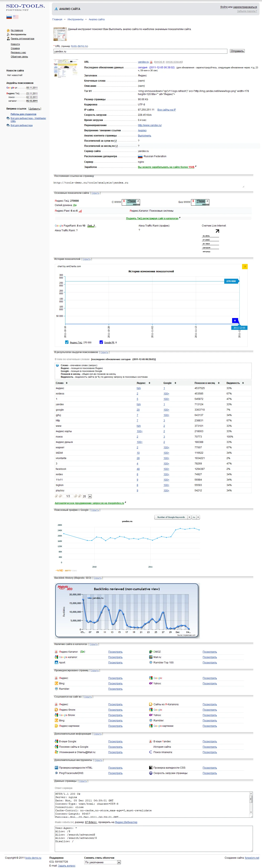
Task: Open Number of Google Keywords dropdown
Action: (x=173, y=517)
